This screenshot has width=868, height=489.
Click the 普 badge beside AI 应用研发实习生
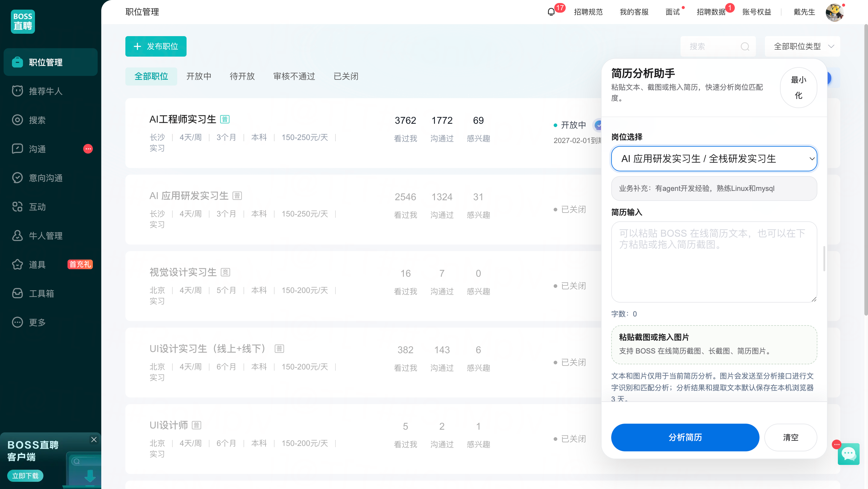[x=237, y=195]
